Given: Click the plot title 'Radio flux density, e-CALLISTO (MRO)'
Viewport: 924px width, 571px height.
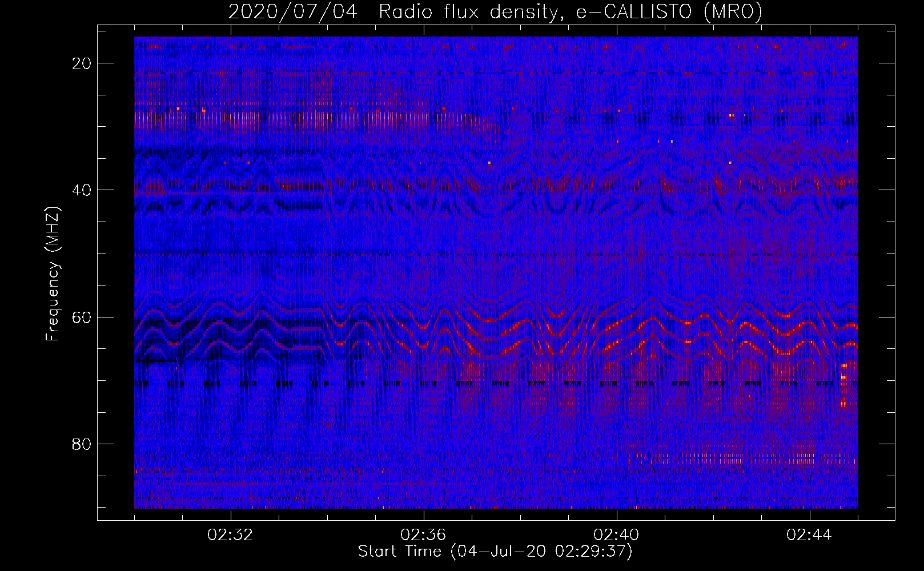Looking at the screenshot, I should tap(571, 12).
